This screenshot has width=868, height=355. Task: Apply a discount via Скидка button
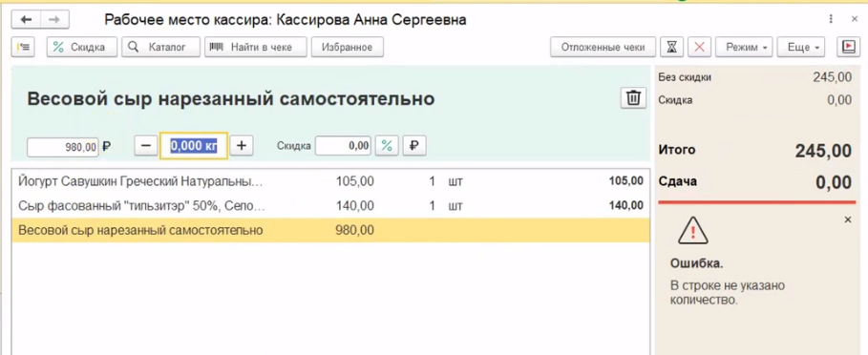point(82,47)
